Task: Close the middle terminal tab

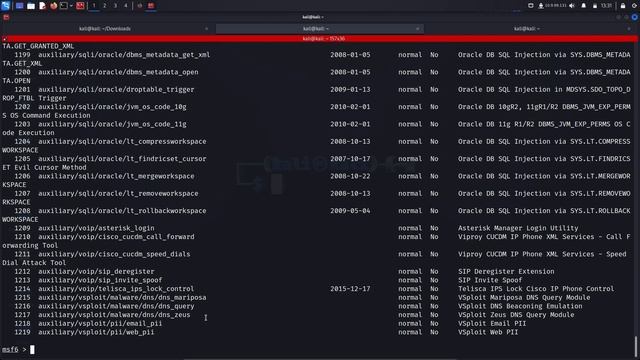Action: point(417,29)
